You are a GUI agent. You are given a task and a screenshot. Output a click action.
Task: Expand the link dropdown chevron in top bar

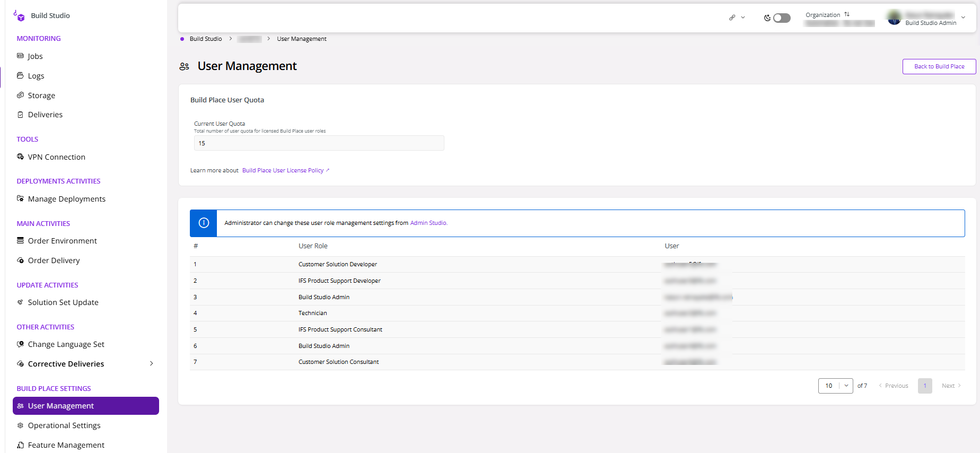click(x=743, y=18)
